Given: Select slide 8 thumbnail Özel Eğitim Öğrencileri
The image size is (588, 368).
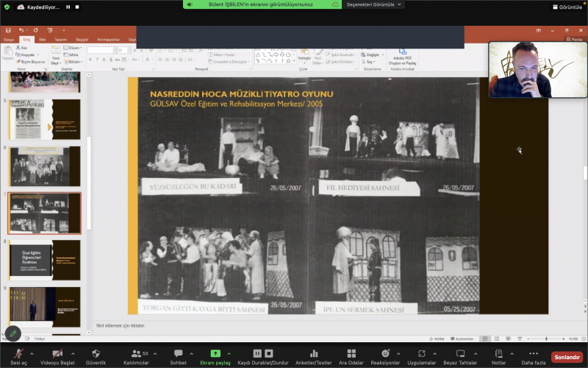Looking at the screenshot, I should coord(45,261).
